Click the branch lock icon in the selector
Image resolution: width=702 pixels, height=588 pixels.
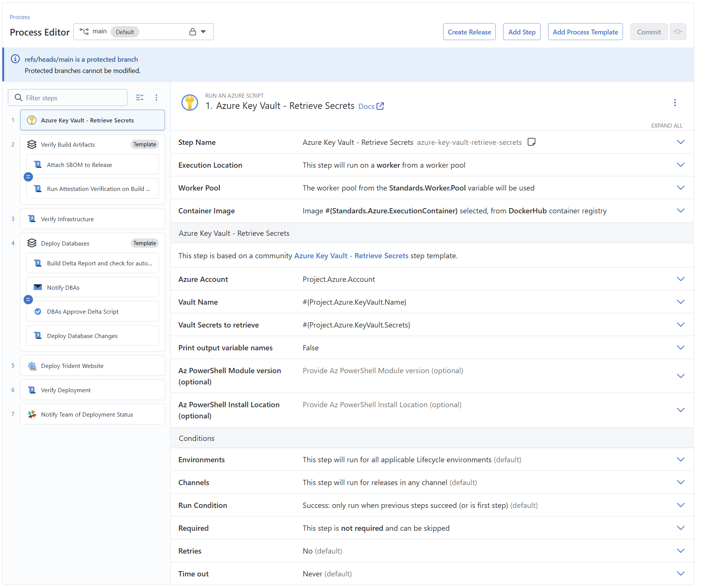(x=192, y=31)
